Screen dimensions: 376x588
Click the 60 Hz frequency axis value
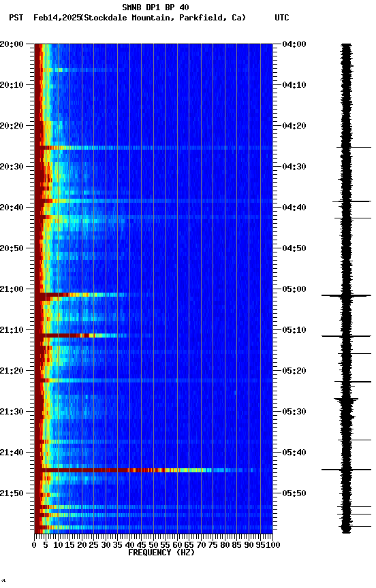(177, 546)
